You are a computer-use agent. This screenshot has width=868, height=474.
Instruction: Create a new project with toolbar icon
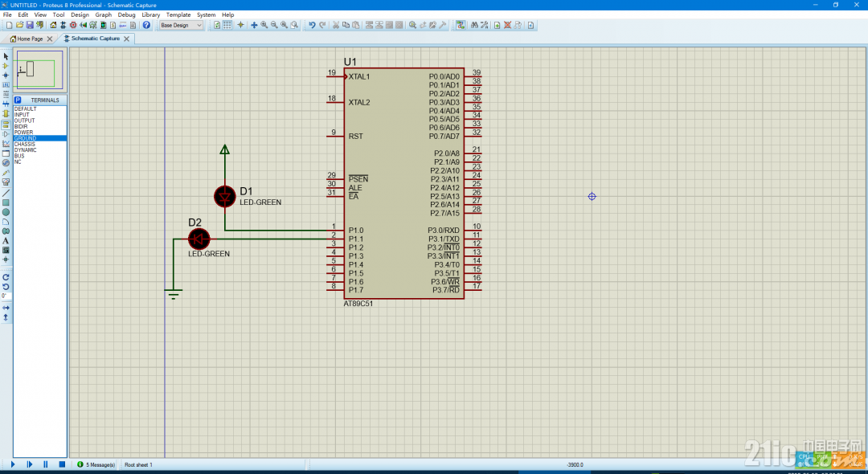10,25
